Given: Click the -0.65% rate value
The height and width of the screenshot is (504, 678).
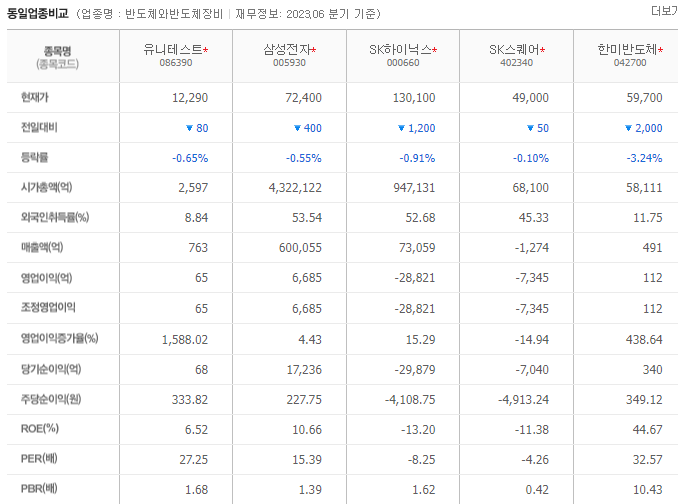Looking at the screenshot, I should point(190,158).
